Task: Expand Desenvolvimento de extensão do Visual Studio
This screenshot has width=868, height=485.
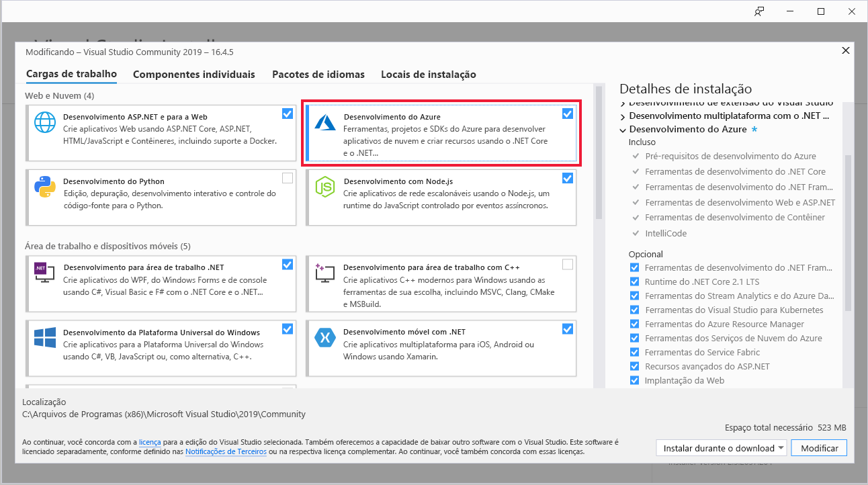Action: tap(623, 103)
